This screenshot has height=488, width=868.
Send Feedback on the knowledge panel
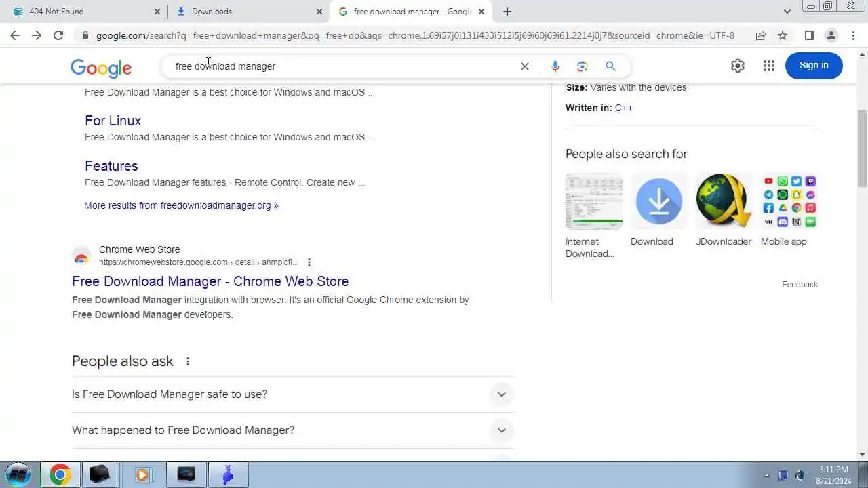click(800, 285)
